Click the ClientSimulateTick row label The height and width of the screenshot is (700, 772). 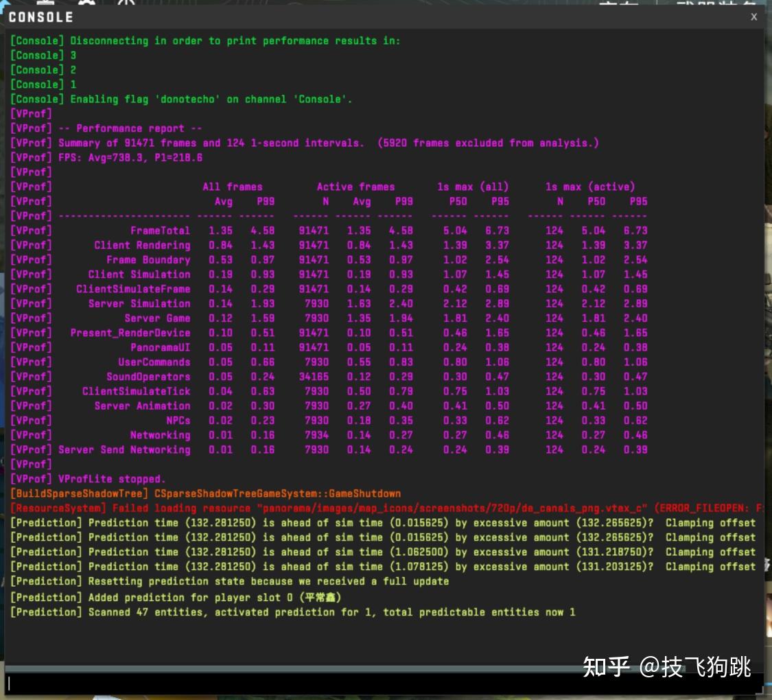coord(136,391)
